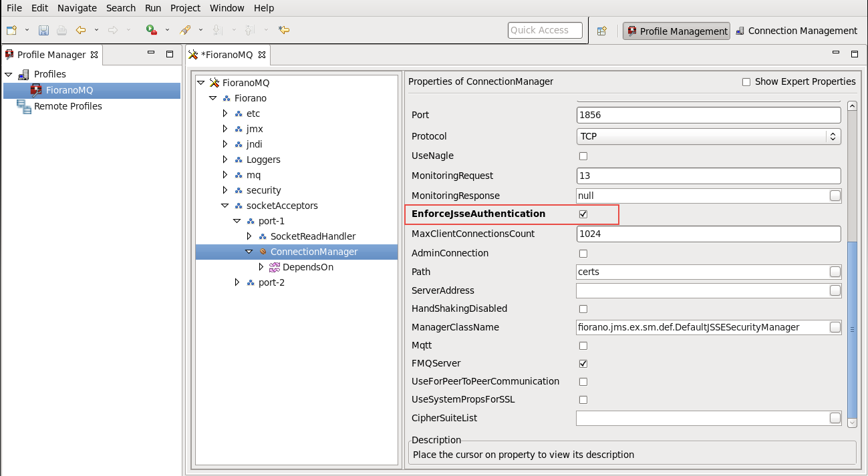Click the Open Perspective icon
868x476 pixels.
[601, 31]
